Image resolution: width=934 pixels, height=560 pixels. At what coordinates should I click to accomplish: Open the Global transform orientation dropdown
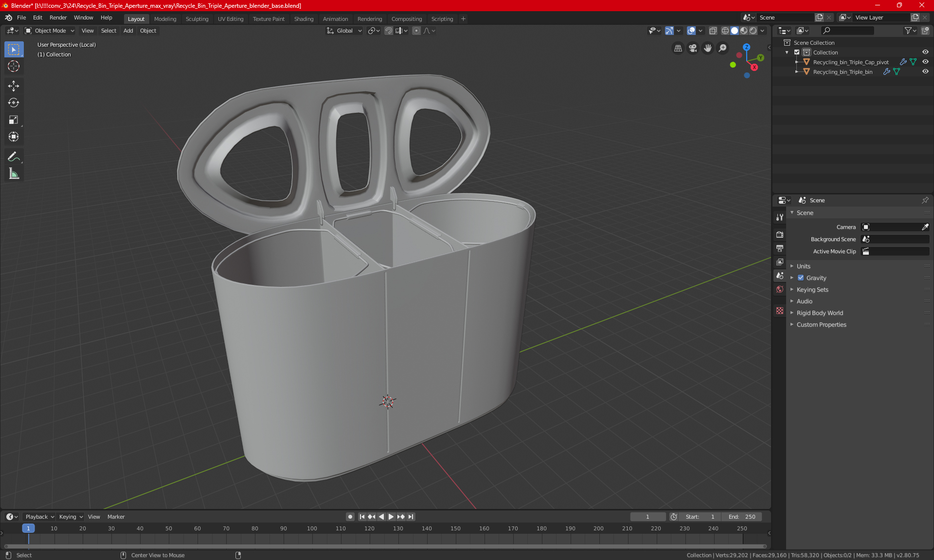pyautogui.click(x=344, y=31)
